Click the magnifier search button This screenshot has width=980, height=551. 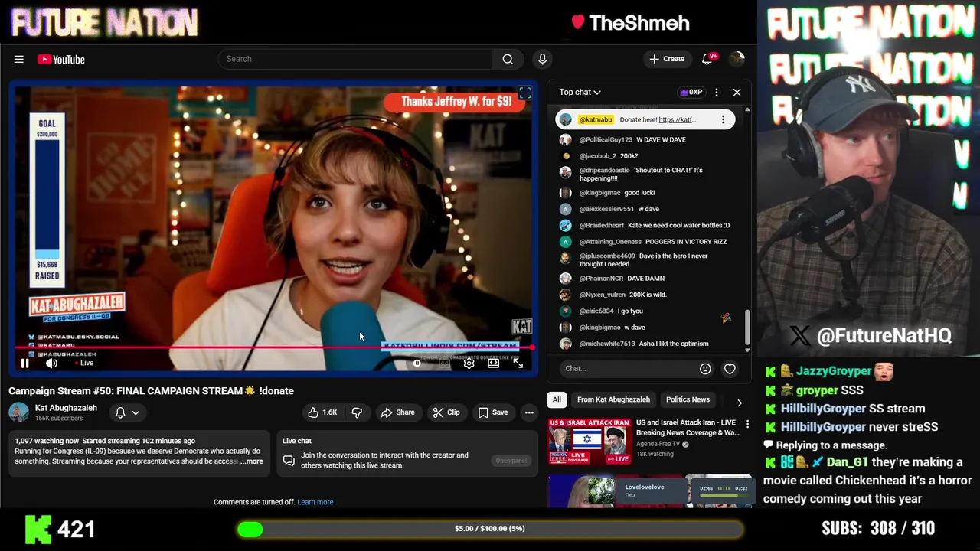(508, 59)
